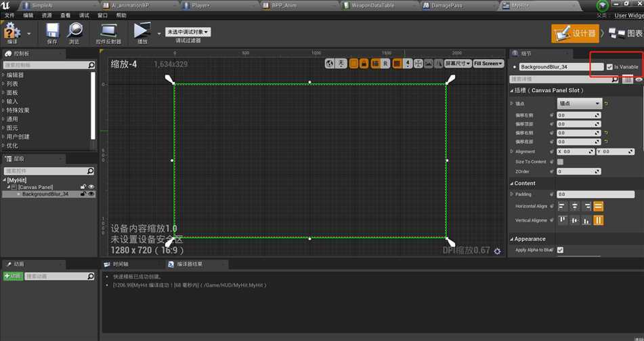Toggle the lock icon in viewport toolbar

point(364,63)
